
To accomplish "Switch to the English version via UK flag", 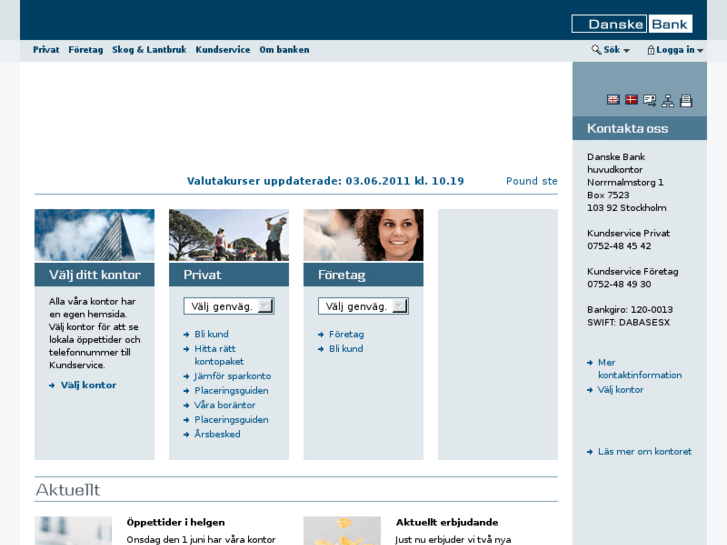I will click(x=613, y=100).
